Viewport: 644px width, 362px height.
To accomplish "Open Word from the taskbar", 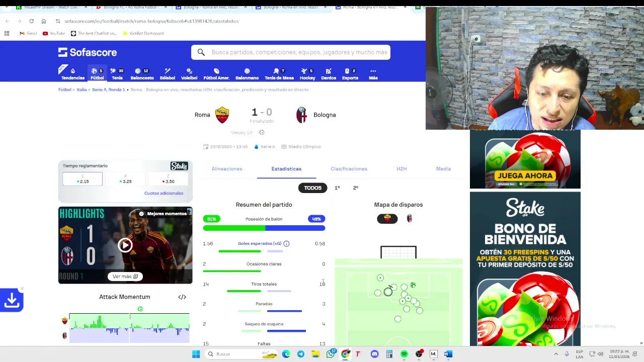I will tap(448, 354).
